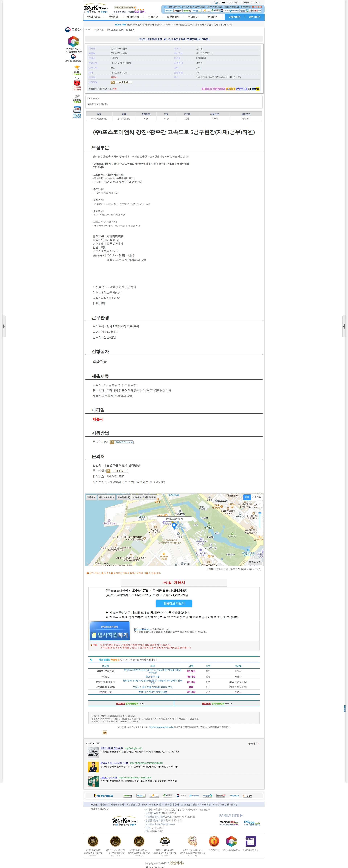
Task: Share the posting on X (Twitter)
Action: point(250,89)
